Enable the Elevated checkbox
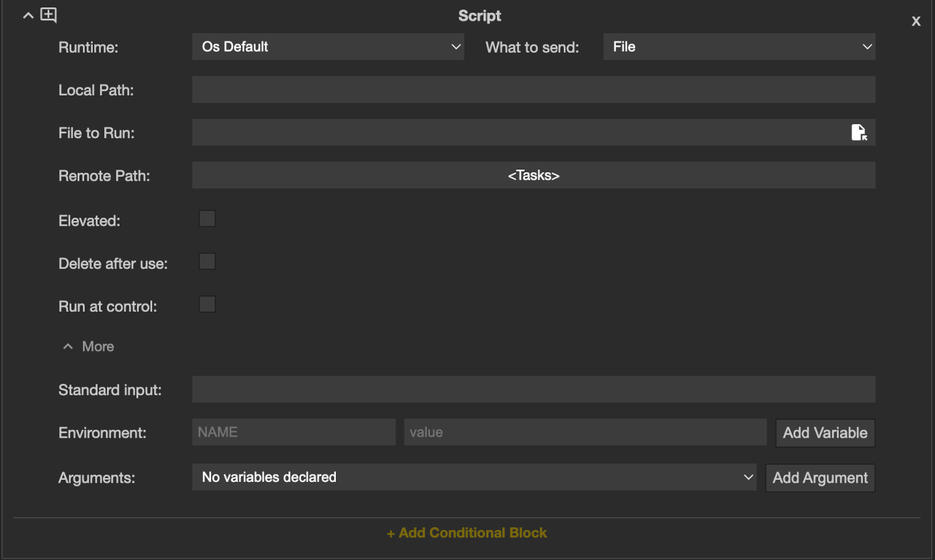Screen dimensions: 935x560 point(208,219)
